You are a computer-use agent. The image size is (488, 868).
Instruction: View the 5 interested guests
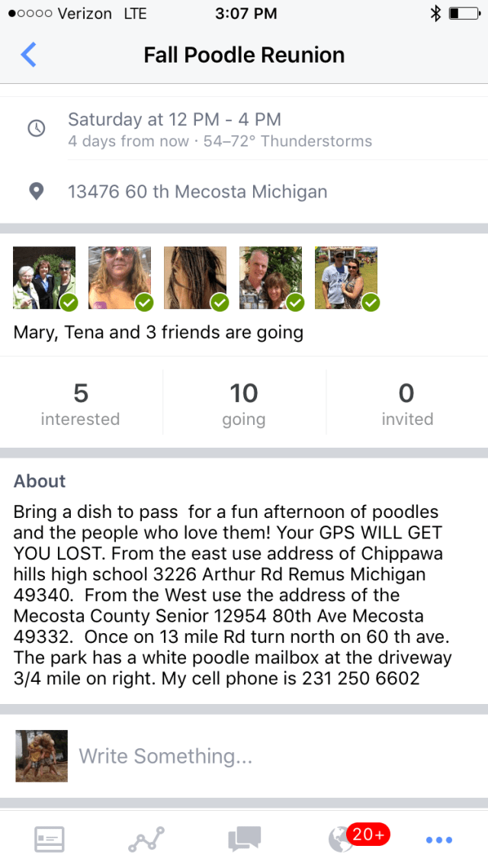pyautogui.click(x=80, y=403)
